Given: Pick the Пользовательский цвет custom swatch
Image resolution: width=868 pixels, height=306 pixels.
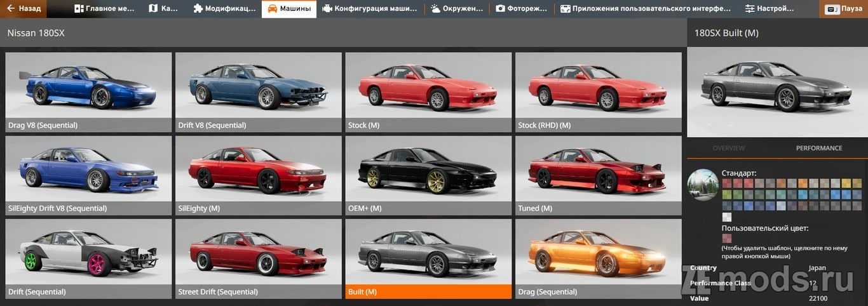Looking at the screenshot, I should [727, 239].
